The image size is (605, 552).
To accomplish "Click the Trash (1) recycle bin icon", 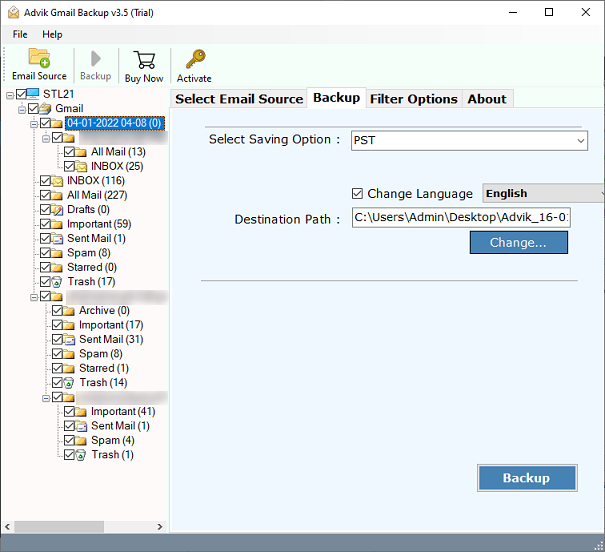I will (x=81, y=455).
